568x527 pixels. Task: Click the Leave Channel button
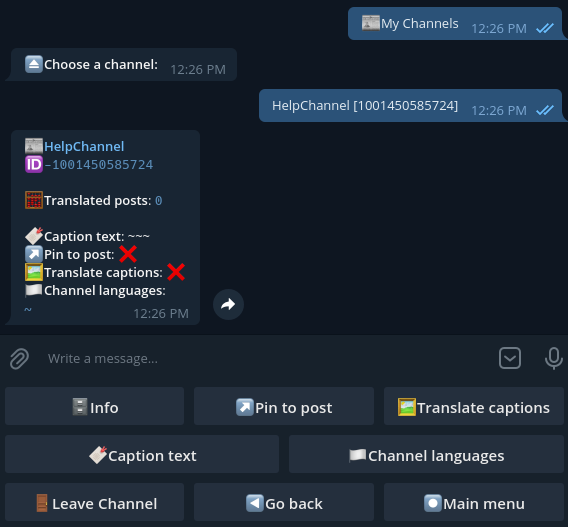95,502
